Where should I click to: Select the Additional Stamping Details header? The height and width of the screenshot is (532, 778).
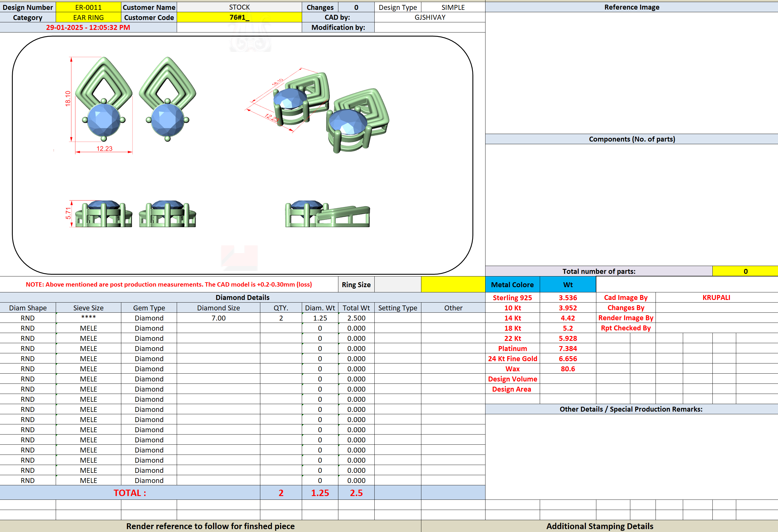coord(600,526)
